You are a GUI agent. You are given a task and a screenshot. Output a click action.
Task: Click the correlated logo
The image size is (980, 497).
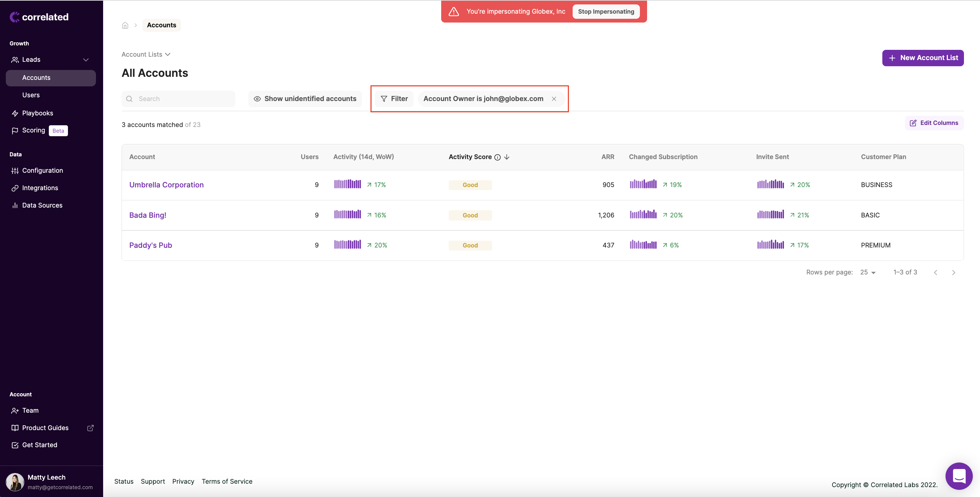39,17
